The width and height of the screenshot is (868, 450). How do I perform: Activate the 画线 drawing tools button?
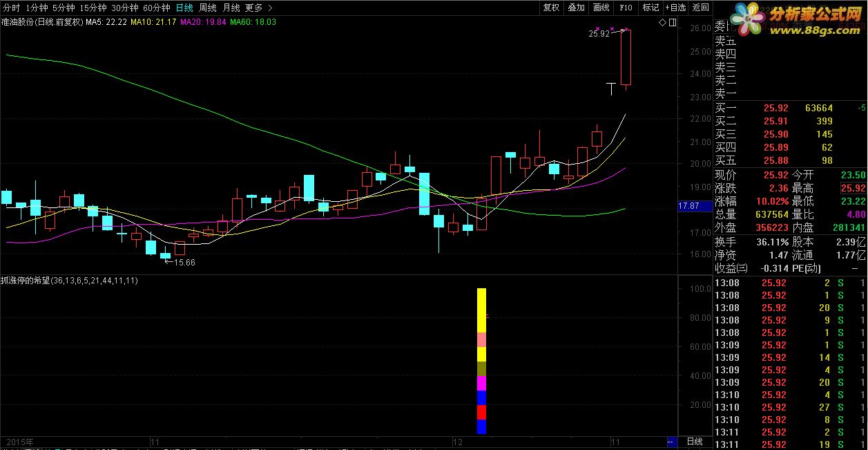point(601,8)
